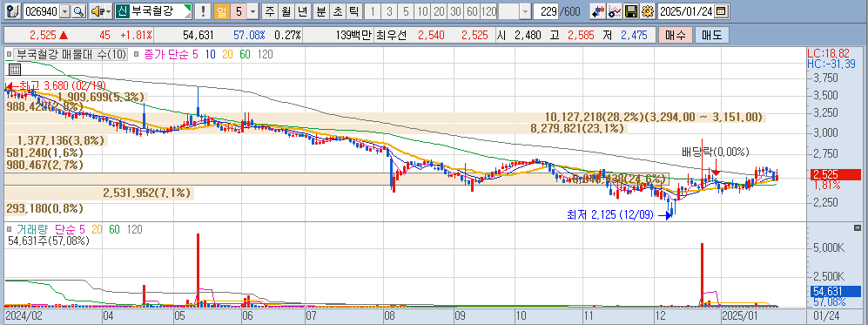868x325 pixels.
Task: Click the line chart indicator icon
Action: click(x=615, y=11)
